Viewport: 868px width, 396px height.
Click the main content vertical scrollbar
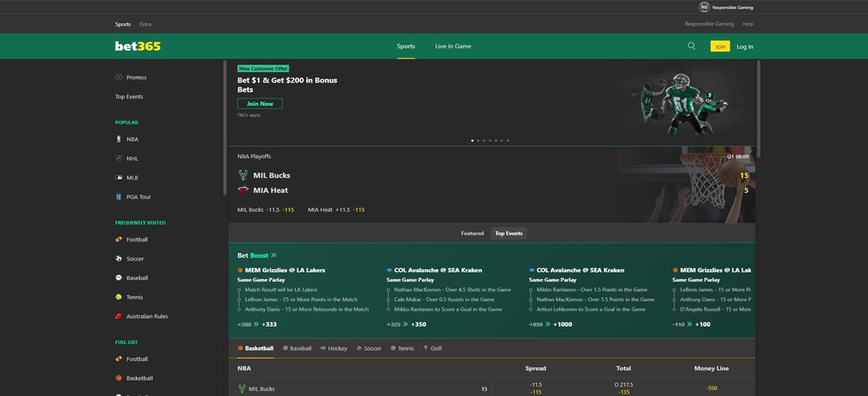pyautogui.click(x=758, y=109)
